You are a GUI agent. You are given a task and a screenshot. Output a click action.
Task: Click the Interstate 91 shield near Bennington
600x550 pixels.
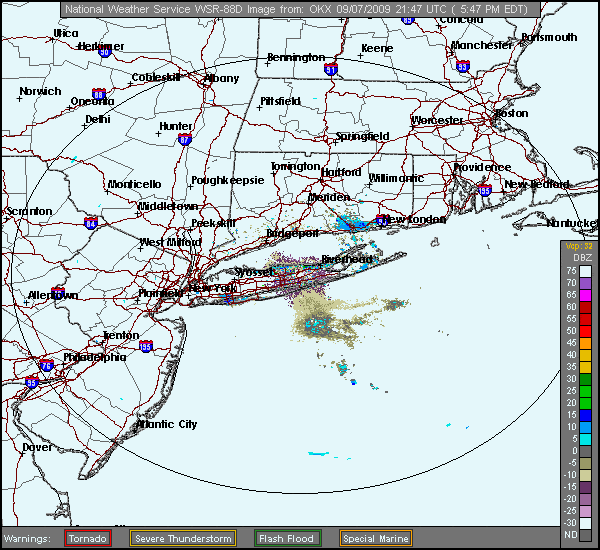click(331, 69)
